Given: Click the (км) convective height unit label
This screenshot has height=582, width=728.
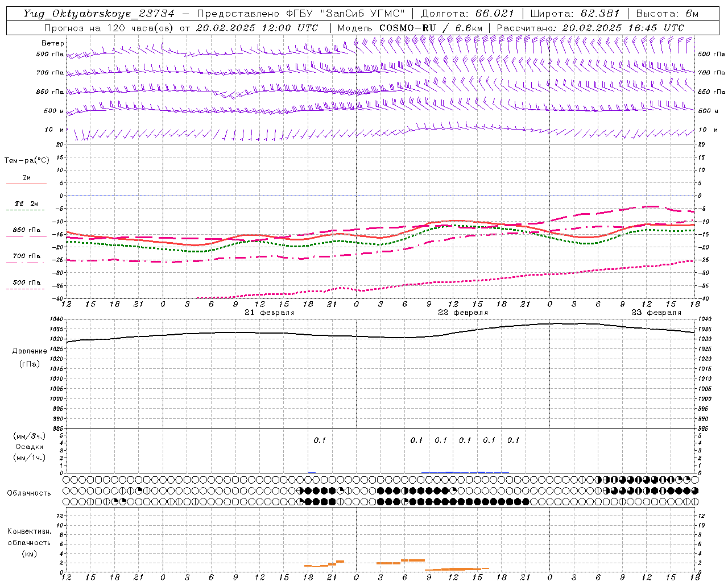Looking at the screenshot, I should 30,554.
